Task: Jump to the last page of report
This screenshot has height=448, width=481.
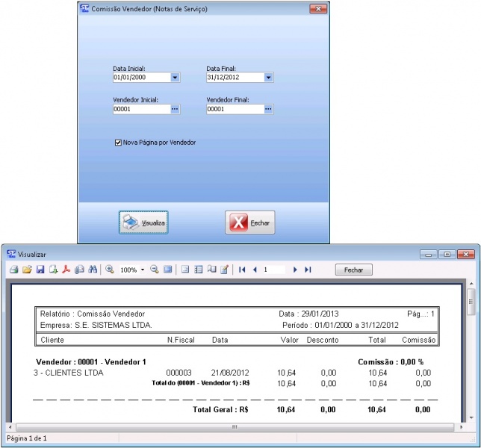Action: (x=308, y=270)
